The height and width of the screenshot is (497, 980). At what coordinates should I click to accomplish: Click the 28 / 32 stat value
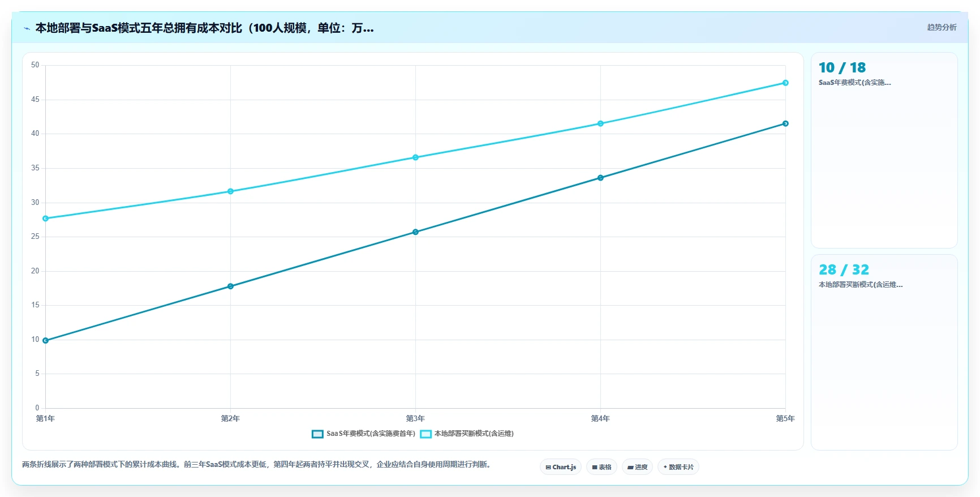[844, 270]
